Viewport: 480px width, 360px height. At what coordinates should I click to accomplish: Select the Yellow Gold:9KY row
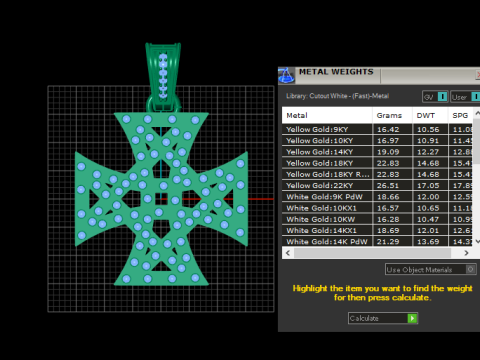[377, 129]
